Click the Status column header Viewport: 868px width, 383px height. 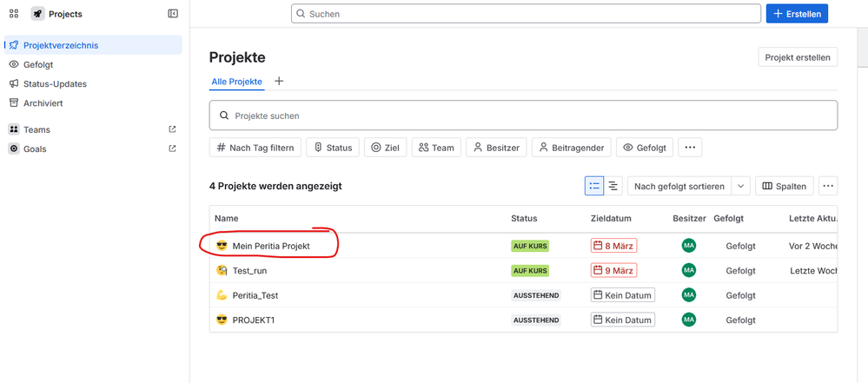pyautogui.click(x=524, y=219)
